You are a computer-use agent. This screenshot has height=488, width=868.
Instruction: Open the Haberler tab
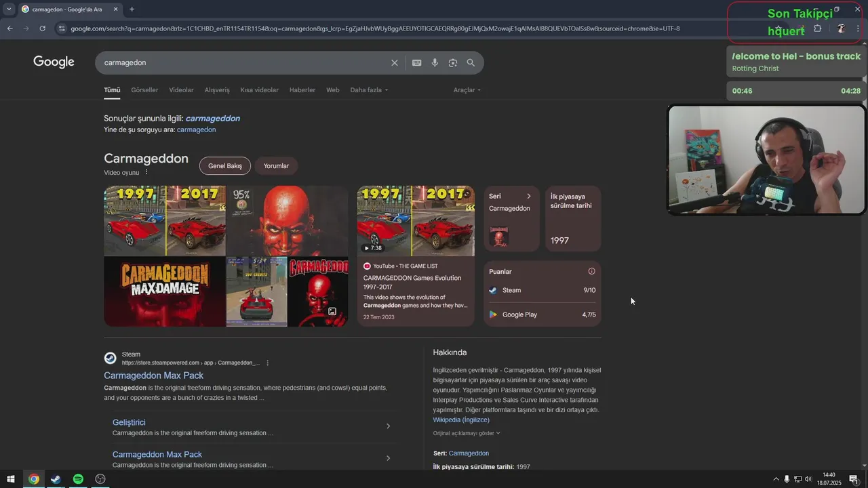point(302,90)
